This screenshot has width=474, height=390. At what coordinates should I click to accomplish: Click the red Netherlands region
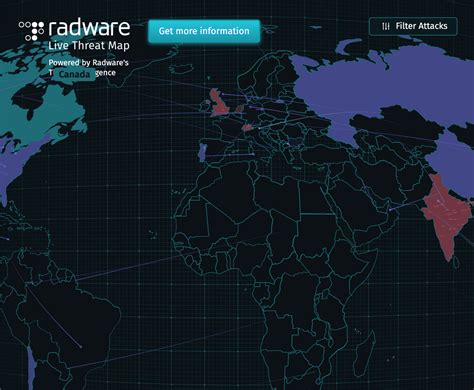pyautogui.click(x=240, y=108)
